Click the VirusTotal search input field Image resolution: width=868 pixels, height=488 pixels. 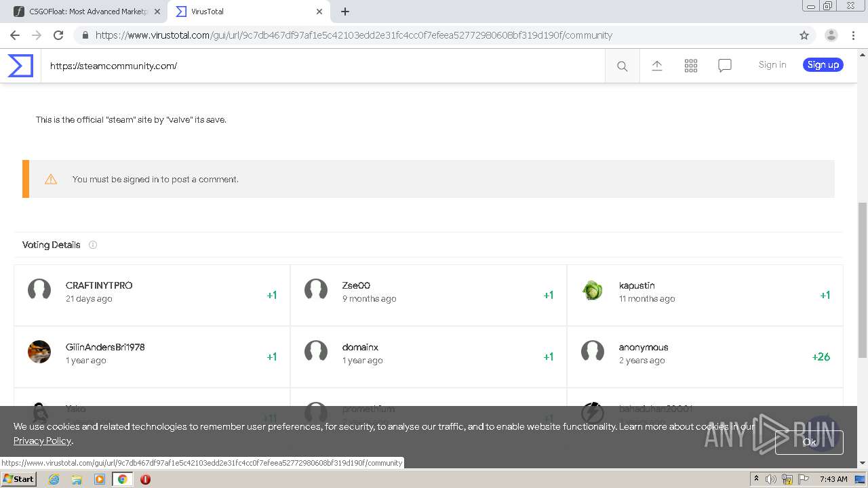click(323, 66)
